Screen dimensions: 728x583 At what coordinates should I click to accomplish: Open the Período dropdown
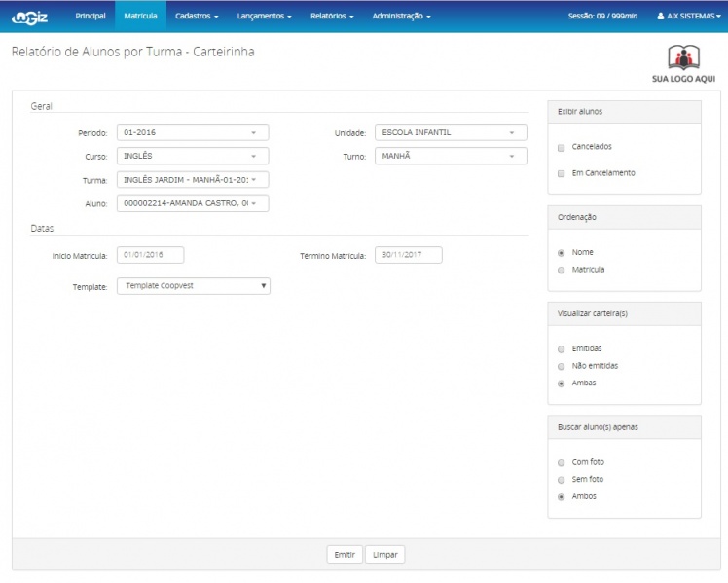click(x=192, y=132)
